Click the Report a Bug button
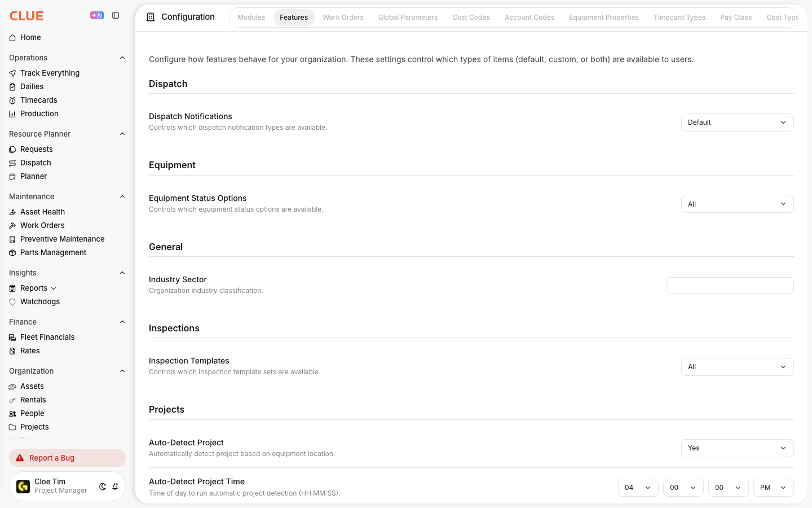This screenshot has width=812, height=508. tap(68, 458)
